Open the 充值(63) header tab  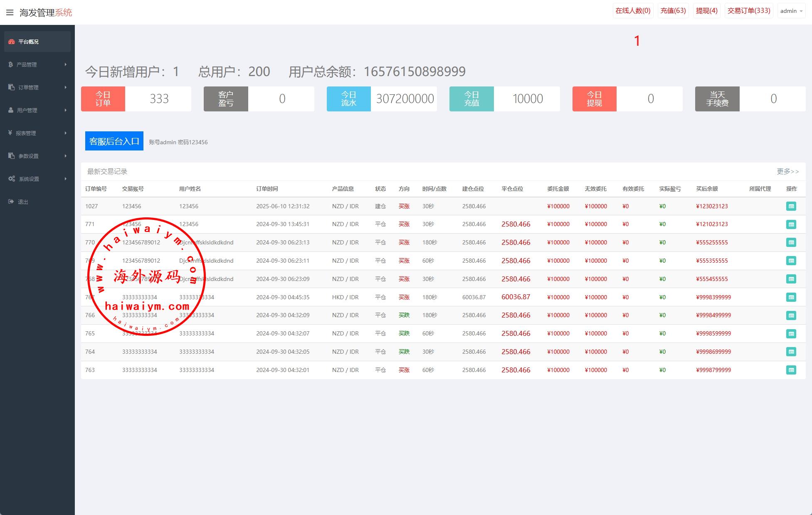(x=673, y=11)
